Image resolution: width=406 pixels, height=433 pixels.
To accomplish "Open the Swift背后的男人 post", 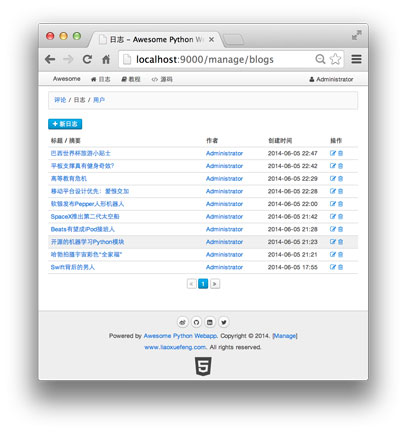I will tap(73, 267).
